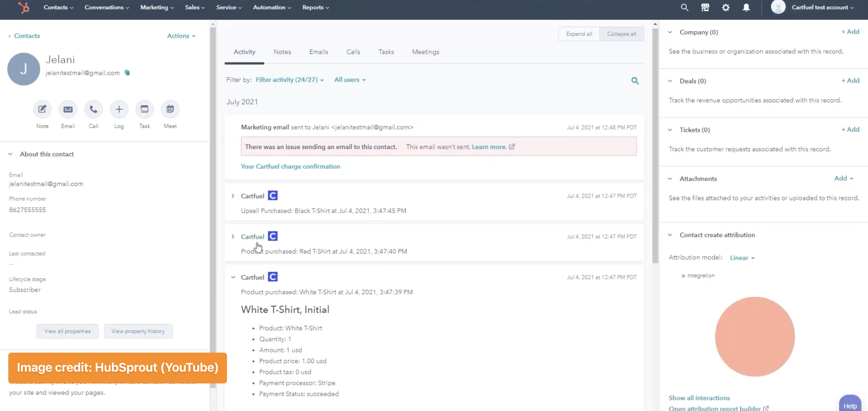
Task: Open the Conversations menu
Action: tap(107, 7)
